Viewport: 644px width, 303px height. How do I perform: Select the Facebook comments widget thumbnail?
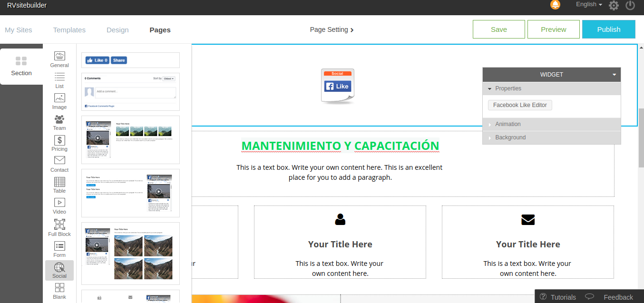pyautogui.click(x=130, y=92)
